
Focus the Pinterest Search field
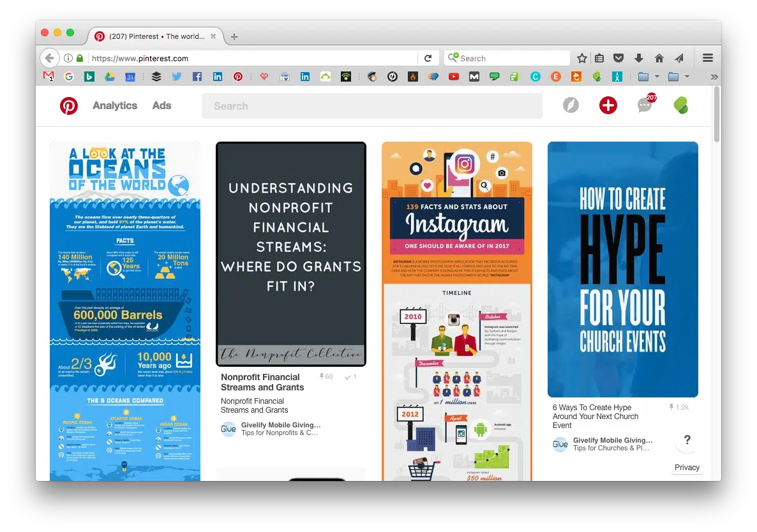point(371,106)
